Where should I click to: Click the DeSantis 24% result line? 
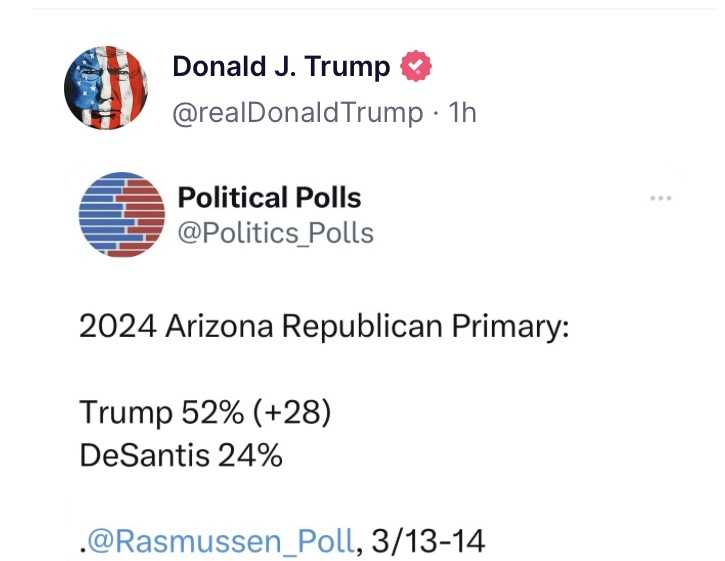click(180, 456)
